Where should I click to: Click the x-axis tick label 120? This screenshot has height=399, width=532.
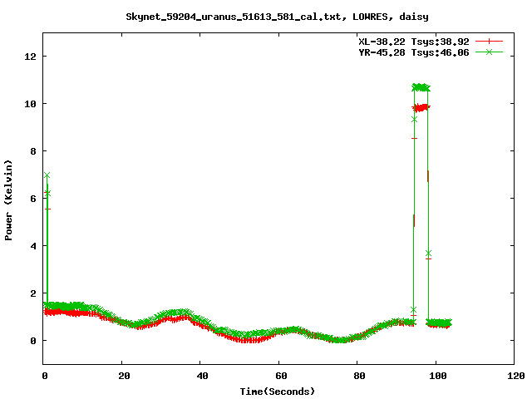517,376
